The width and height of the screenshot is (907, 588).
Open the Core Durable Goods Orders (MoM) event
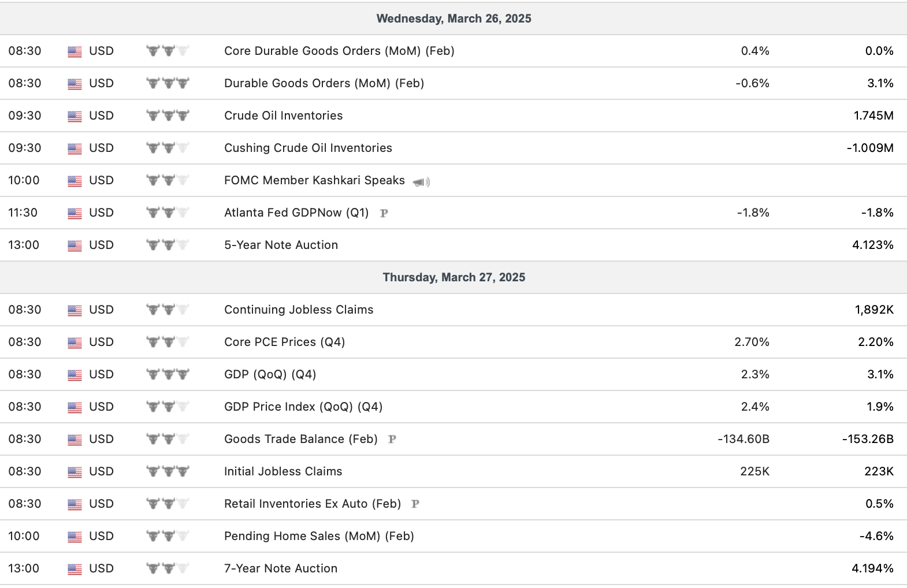339,51
